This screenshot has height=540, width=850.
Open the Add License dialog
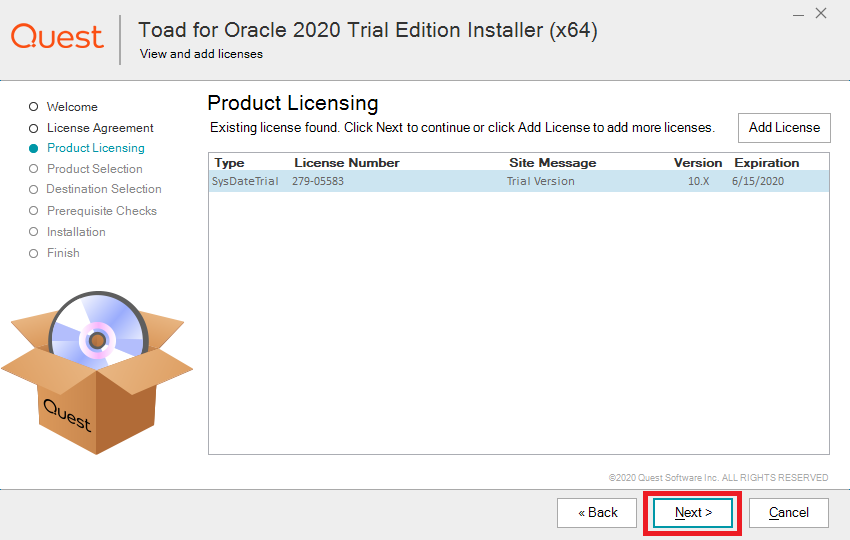click(784, 128)
